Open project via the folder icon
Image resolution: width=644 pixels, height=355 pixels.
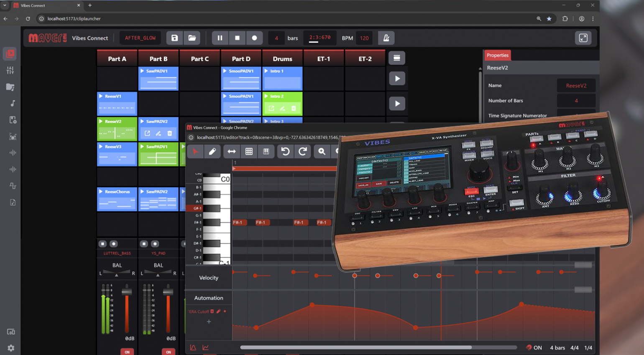click(192, 38)
